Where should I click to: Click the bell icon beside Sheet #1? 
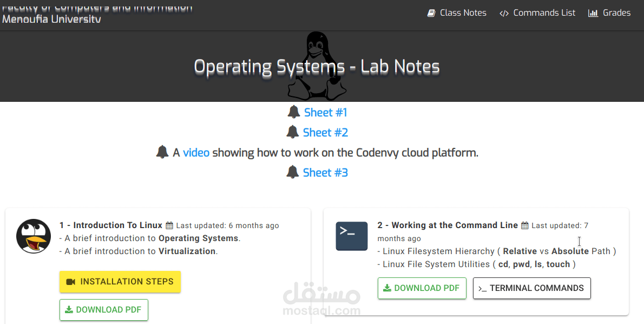(294, 112)
